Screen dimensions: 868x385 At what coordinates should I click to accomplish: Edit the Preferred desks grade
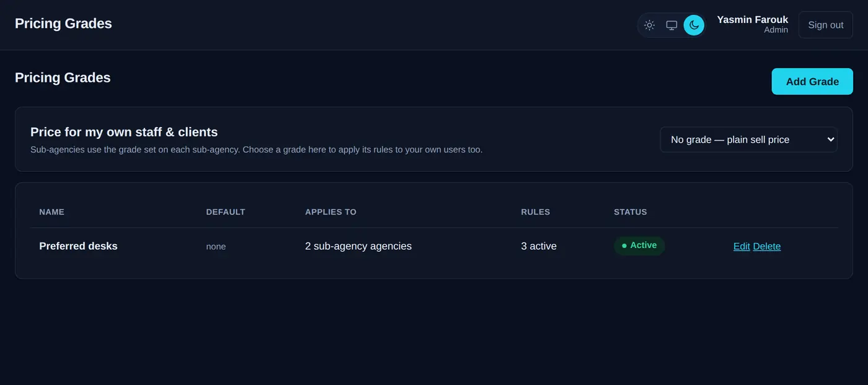click(x=742, y=246)
